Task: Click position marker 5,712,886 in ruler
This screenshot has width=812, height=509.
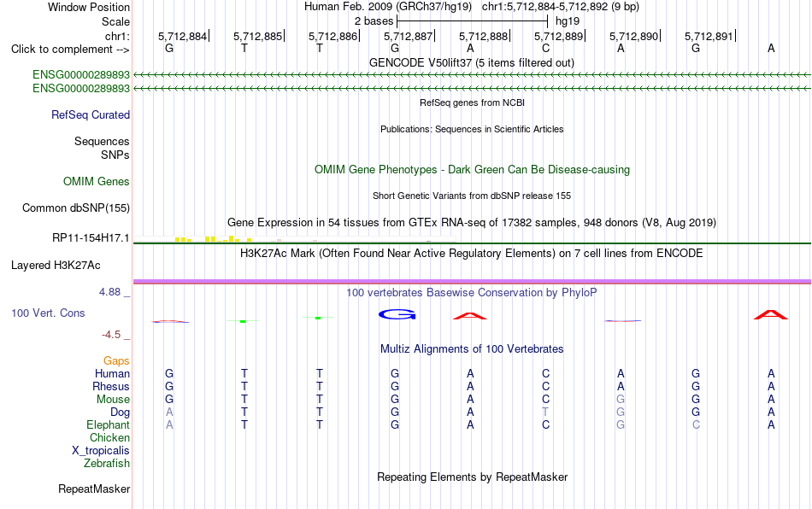Action: (x=333, y=36)
